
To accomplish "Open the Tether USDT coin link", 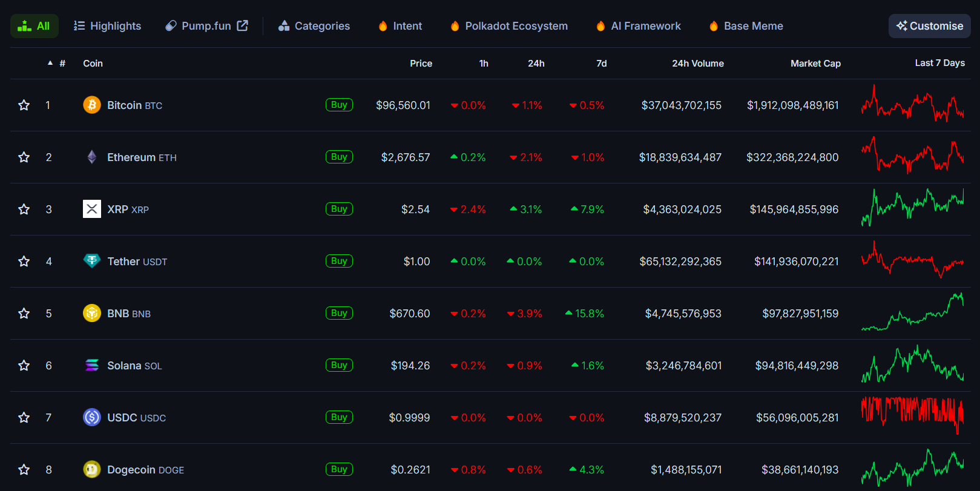I will (x=137, y=262).
